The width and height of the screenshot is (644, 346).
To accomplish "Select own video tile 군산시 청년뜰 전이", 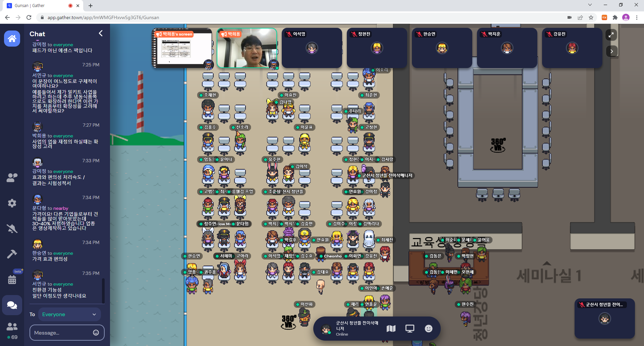I will click(x=605, y=319).
